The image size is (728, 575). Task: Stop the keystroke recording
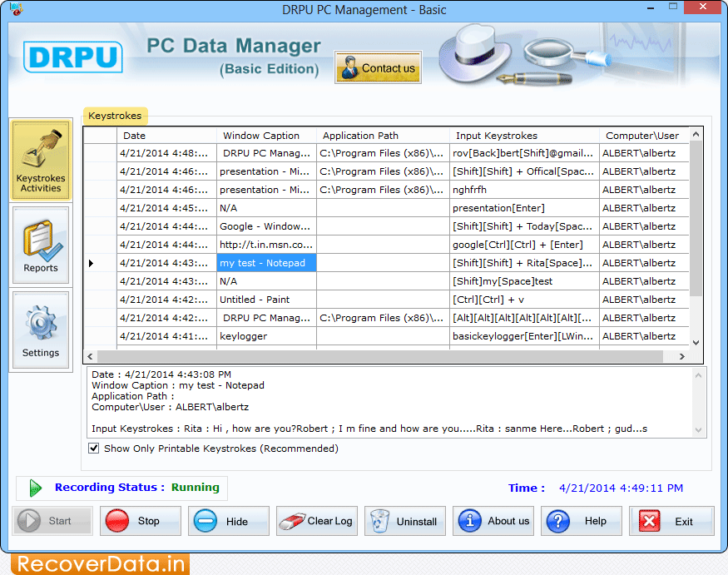pos(141,521)
